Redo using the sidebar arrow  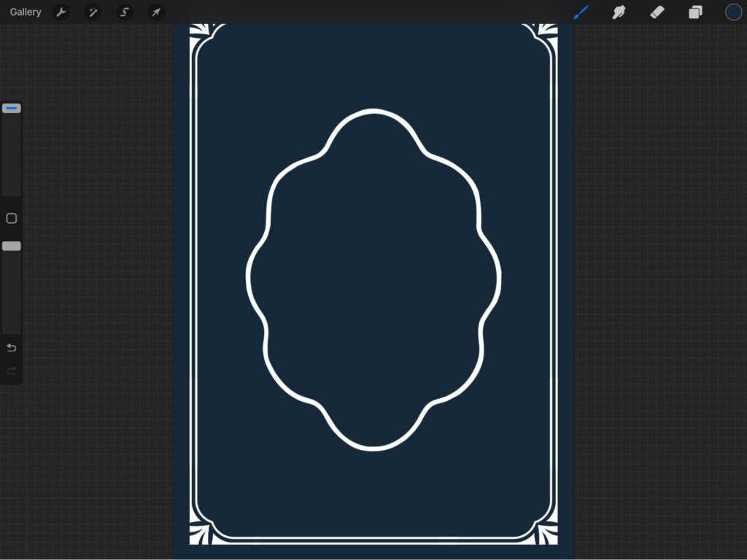12,370
